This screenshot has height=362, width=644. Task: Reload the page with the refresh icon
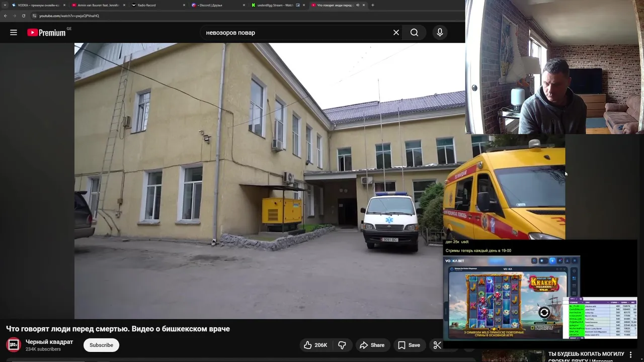point(24,16)
